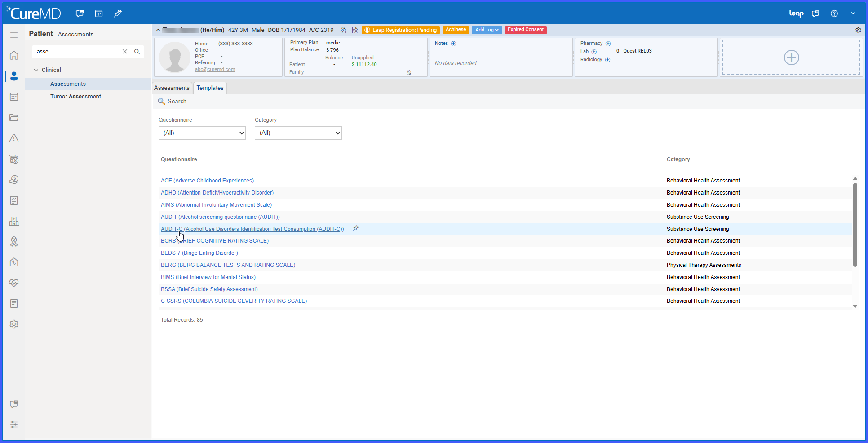Click the questionnaire list scrollbar down arrow

pos(855,306)
